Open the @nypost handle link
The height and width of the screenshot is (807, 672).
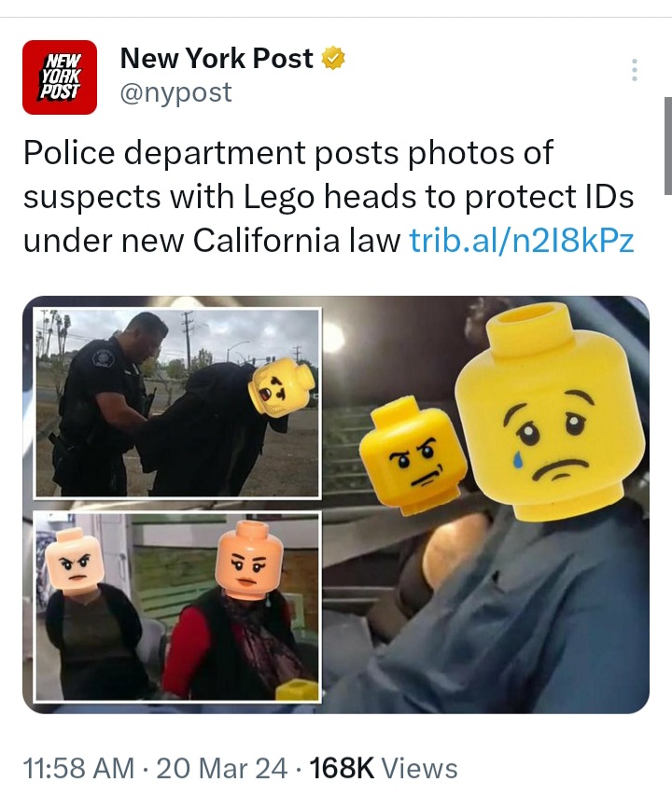tap(176, 92)
